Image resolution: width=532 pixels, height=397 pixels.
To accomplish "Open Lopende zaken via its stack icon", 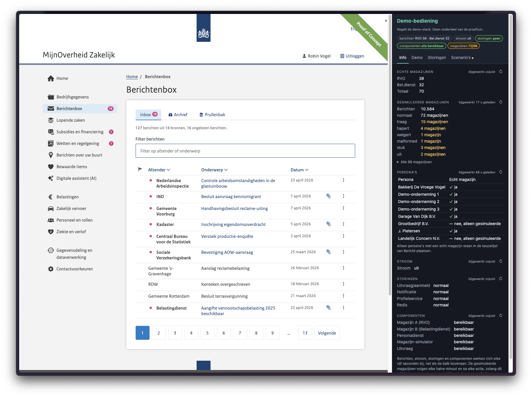I will coord(51,120).
